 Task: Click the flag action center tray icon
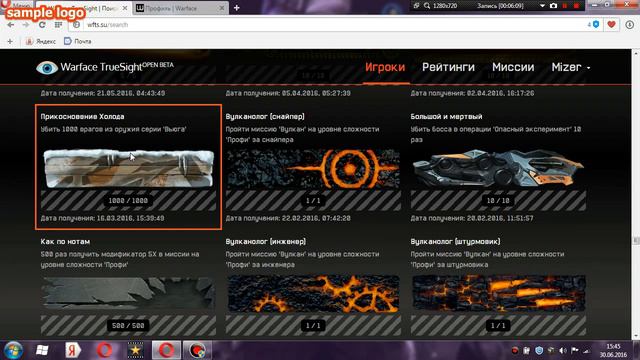click(x=575, y=351)
